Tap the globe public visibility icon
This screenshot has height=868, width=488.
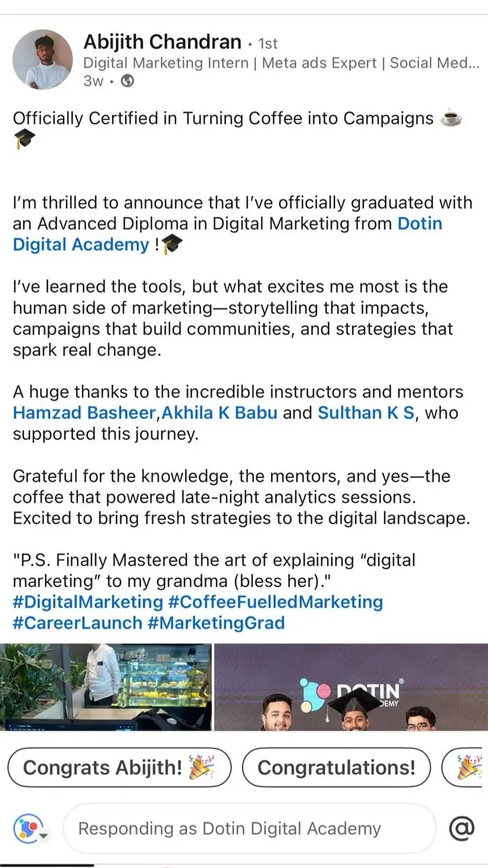(127, 81)
